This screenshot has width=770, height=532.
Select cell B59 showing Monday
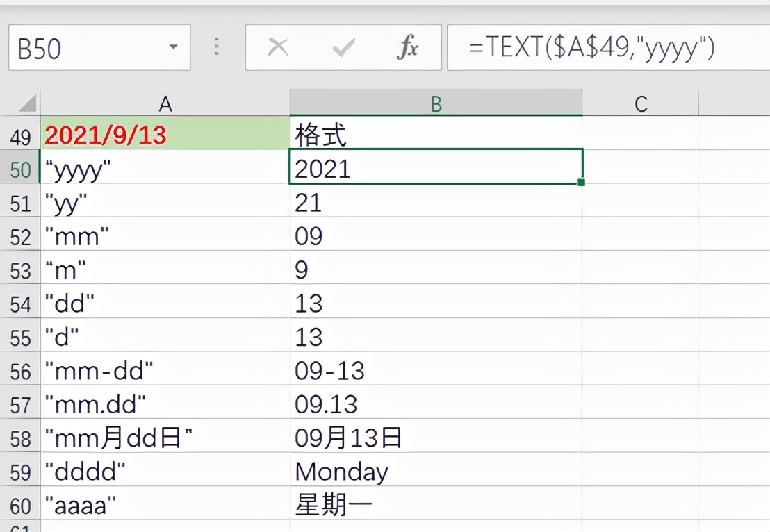coord(436,472)
